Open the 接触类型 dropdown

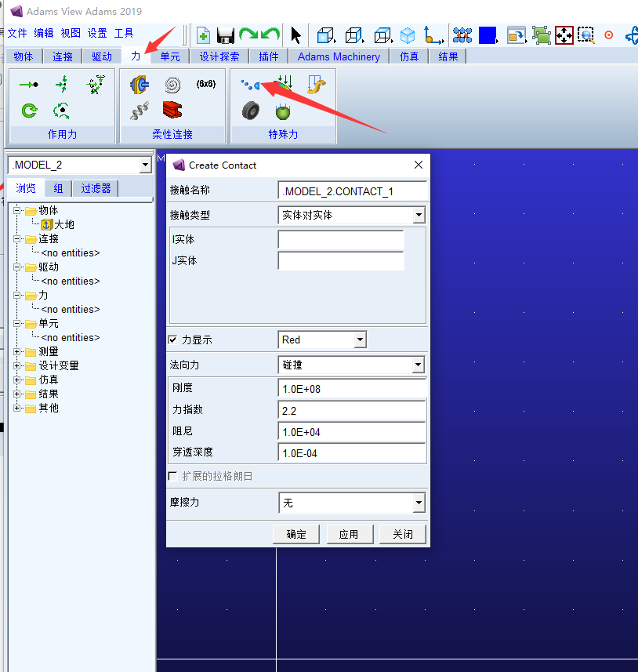[x=419, y=215]
